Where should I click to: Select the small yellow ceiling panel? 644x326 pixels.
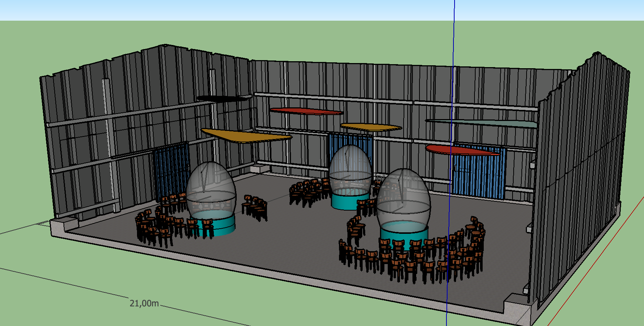pyautogui.click(x=371, y=127)
